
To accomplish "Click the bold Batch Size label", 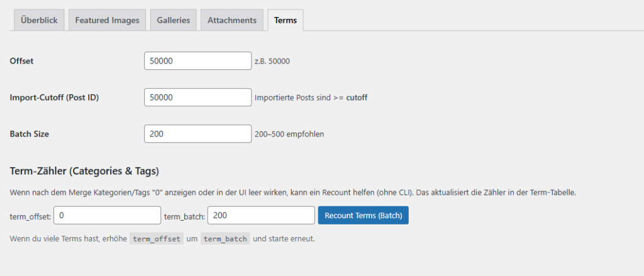I will pos(30,134).
